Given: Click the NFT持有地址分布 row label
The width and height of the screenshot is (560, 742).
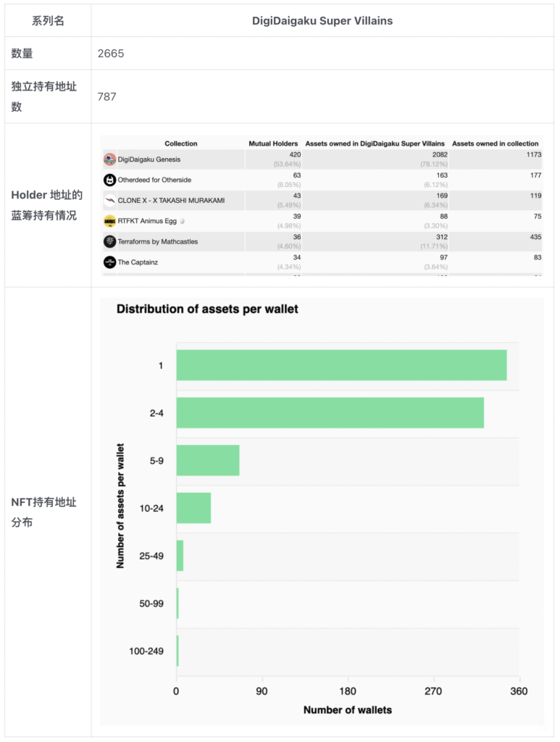Looking at the screenshot, I should pyautogui.click(x=43, y=512).
